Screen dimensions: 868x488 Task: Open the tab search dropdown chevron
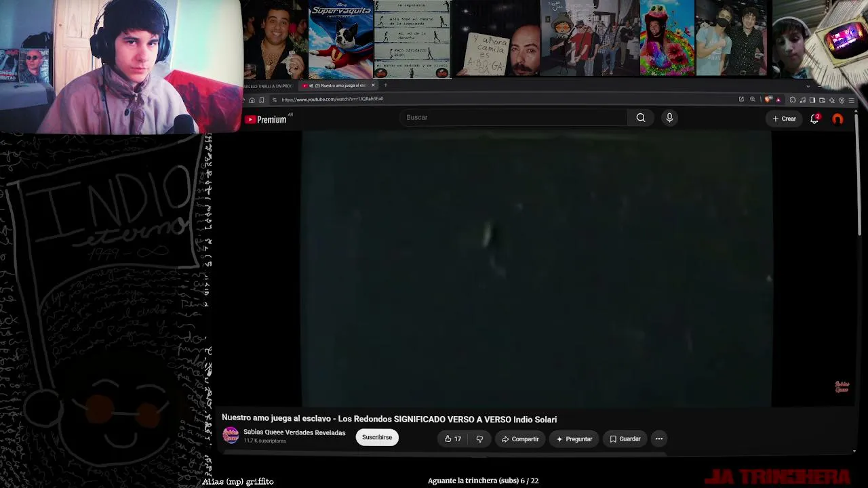808,86
